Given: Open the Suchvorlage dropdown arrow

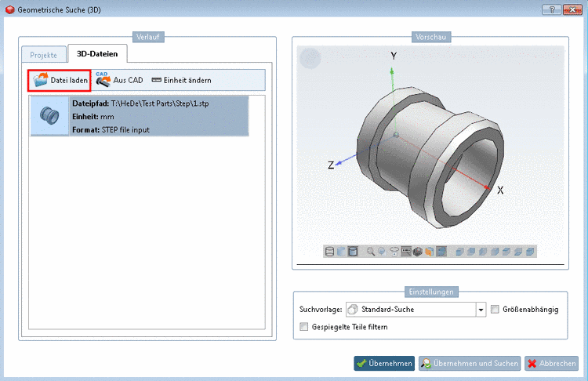Looking at the screenshot, I should [481, 310].
